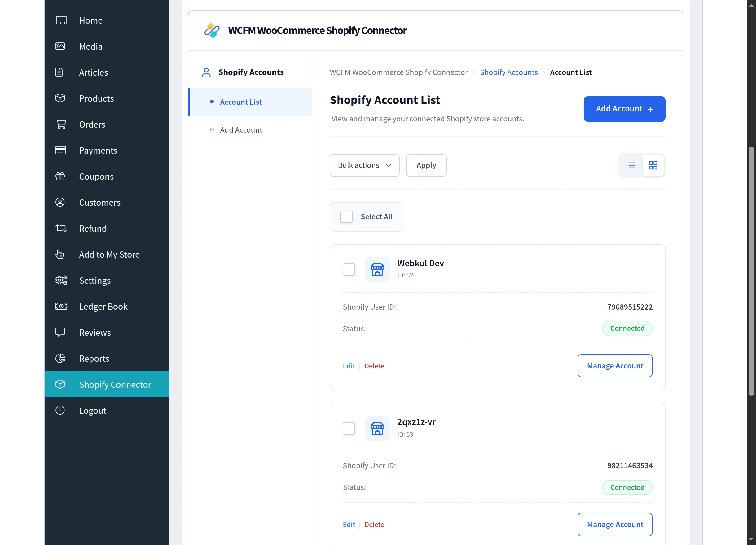Click the Logout power icon
The height and width of the screenshot is (545, 756).
click(60, 410)
